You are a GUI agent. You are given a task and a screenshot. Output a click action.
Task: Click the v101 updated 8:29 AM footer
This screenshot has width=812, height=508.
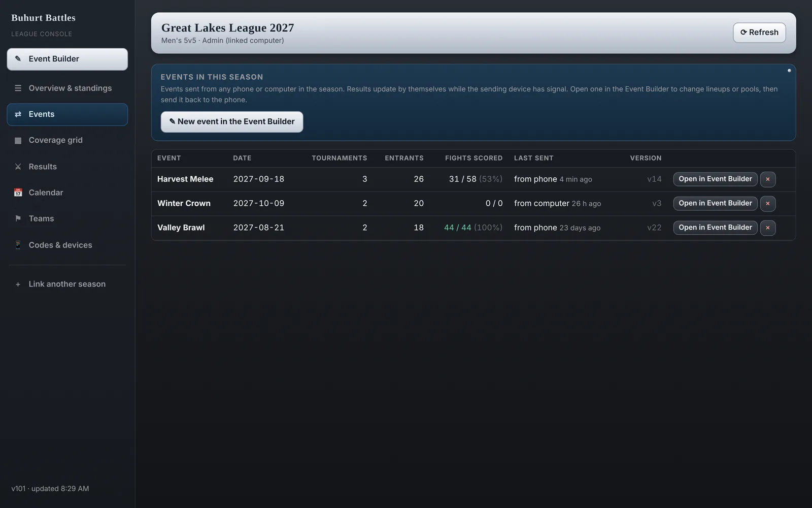[x=50, y=489]
